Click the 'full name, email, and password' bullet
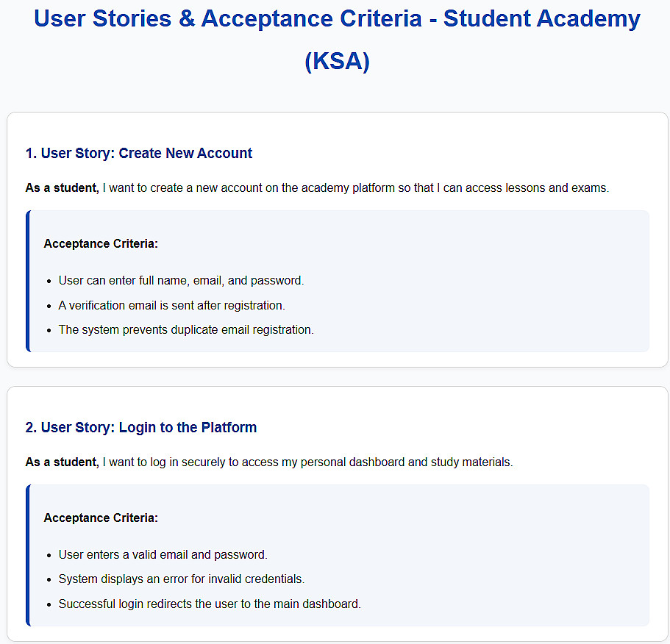 click(181, 281)
